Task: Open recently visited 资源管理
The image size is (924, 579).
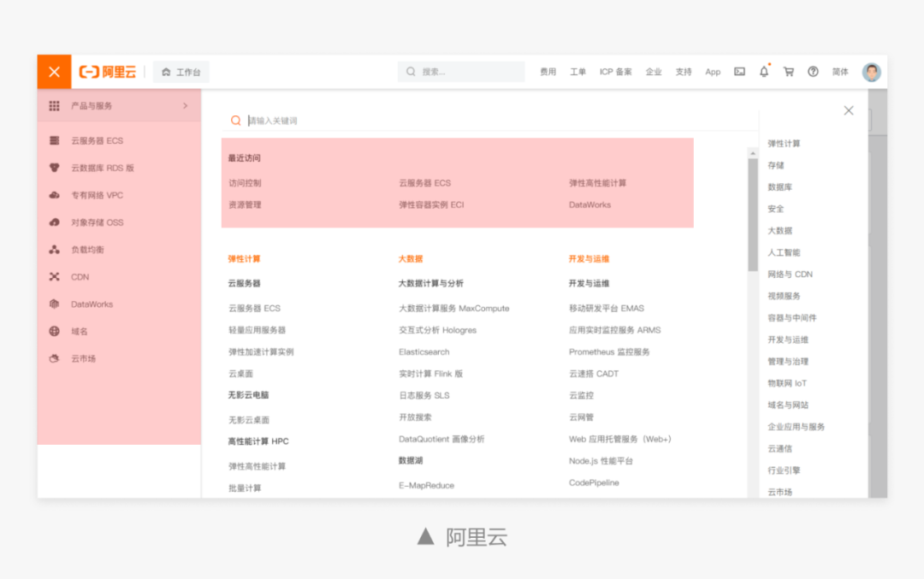Action: click(x=245, y=205)
